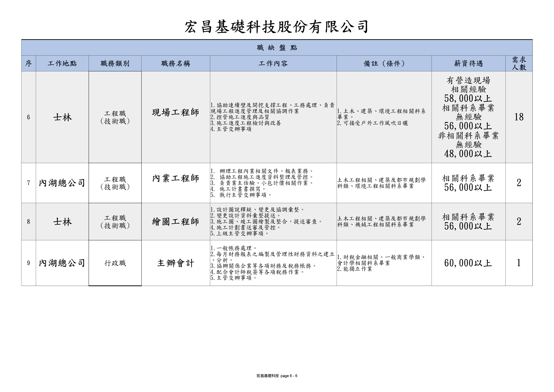Screen dimensions: 554x392
Task: Click footer 宏昌基礎科技 page 6 - 6
Action: pyautogui.click(x=277, y=376)
